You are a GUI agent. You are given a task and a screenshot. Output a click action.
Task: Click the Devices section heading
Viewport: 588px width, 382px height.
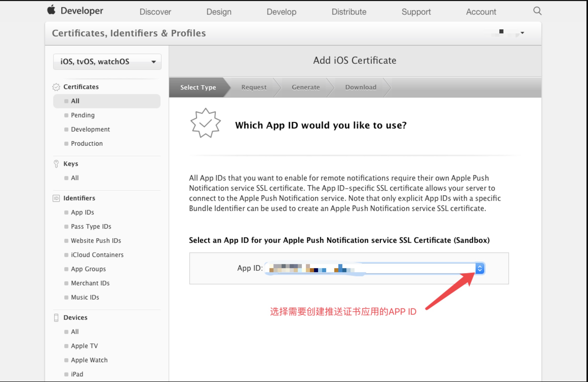click(75, 318)
